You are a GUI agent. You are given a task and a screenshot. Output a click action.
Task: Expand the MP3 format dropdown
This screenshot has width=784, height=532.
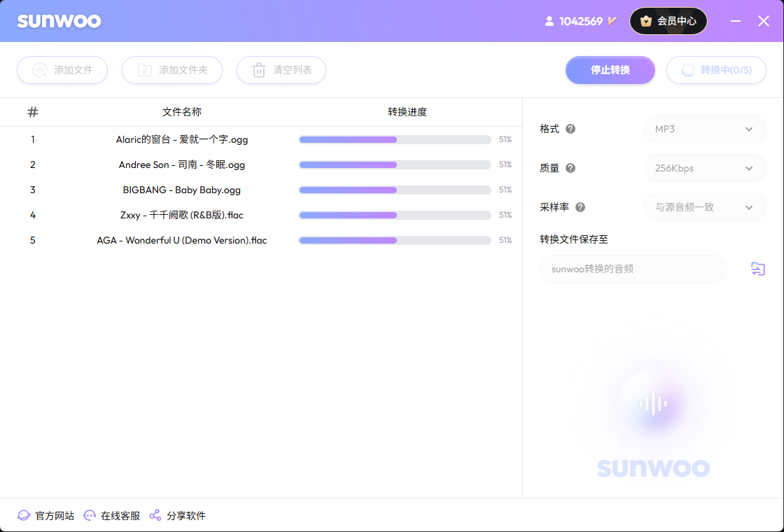[704, 129]
